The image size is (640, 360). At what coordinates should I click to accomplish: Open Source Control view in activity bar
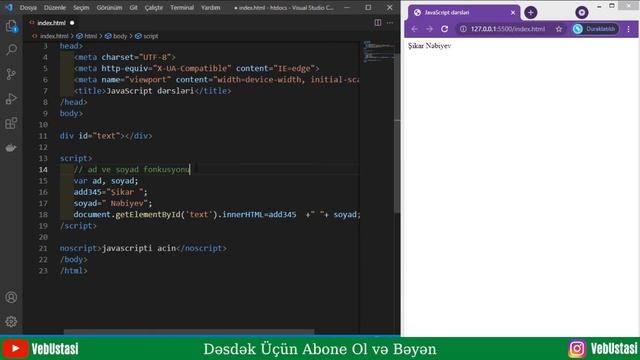(11, 74)
